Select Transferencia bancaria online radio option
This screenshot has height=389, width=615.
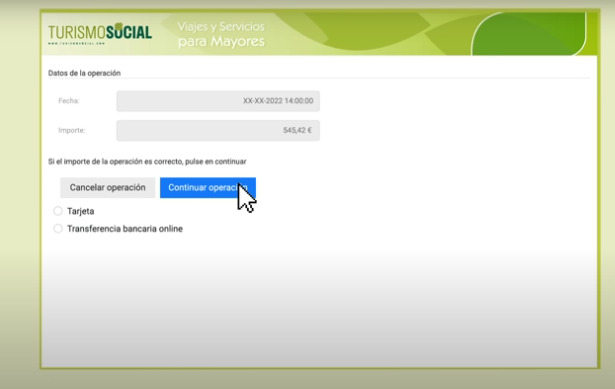pos(58,229)
